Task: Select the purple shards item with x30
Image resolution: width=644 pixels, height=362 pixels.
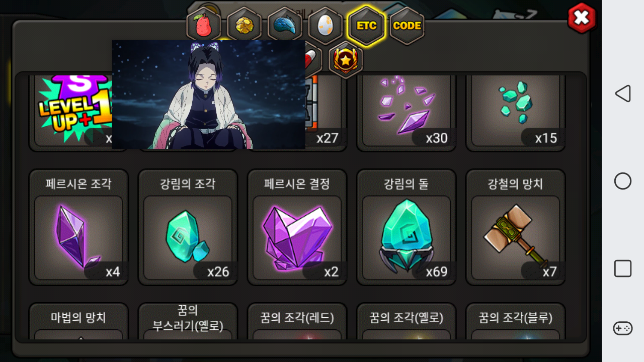Action: tap(406, 112)
